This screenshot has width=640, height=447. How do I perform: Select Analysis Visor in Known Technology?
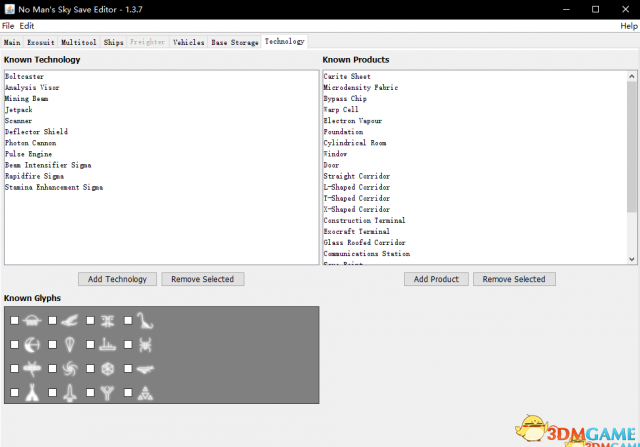point(162,87)
